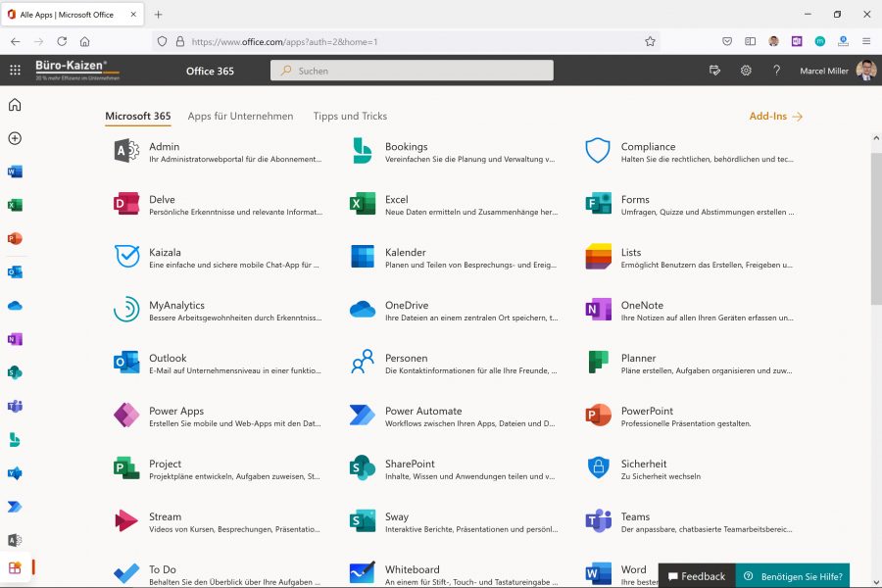This screenshot has height=588, width=882.
Task: Open Power Automate from the left sidebar
Action: (x=15, y=507)
